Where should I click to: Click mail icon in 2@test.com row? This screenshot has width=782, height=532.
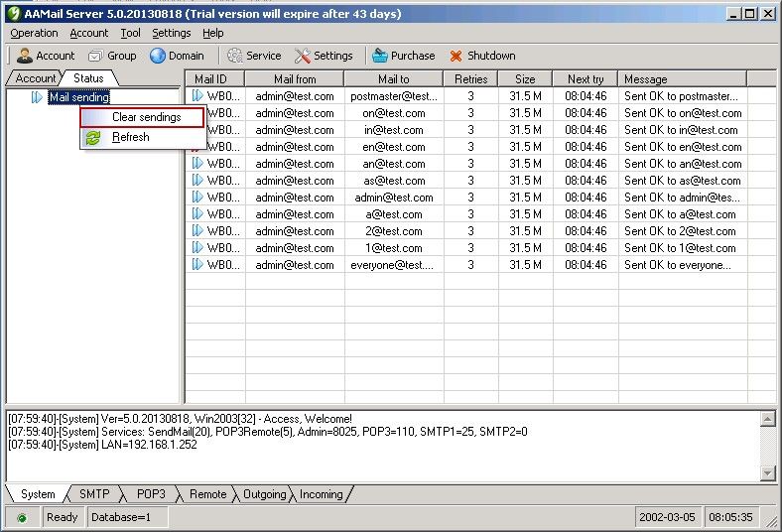click(x=197, y=231)
